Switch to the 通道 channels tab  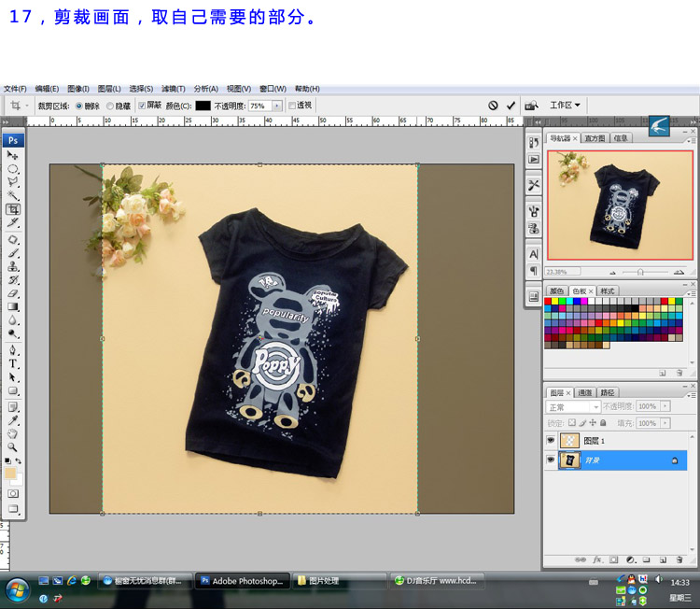(584, 392)
